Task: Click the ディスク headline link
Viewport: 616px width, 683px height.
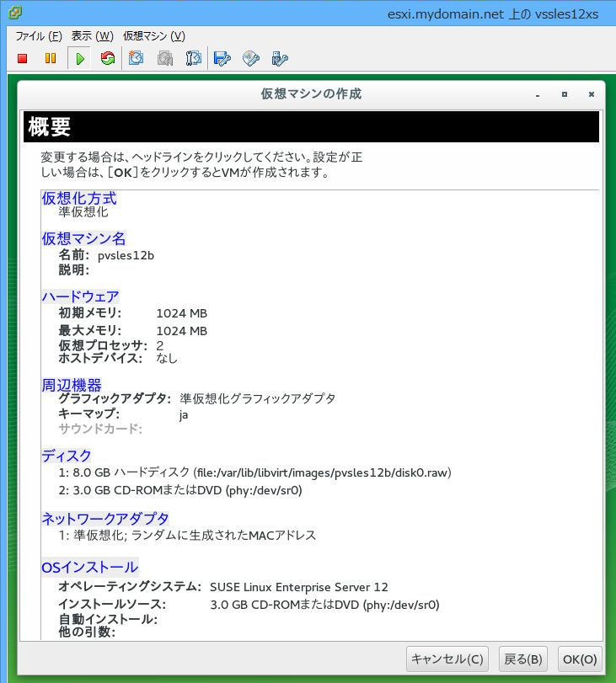Action: (x=67, y=456)
